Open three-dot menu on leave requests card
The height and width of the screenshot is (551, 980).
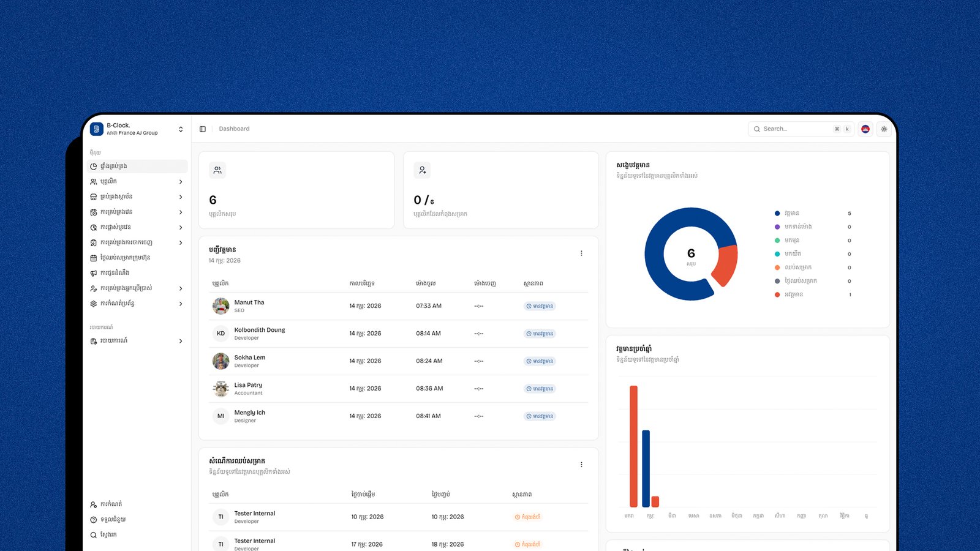tap(581, 465)
